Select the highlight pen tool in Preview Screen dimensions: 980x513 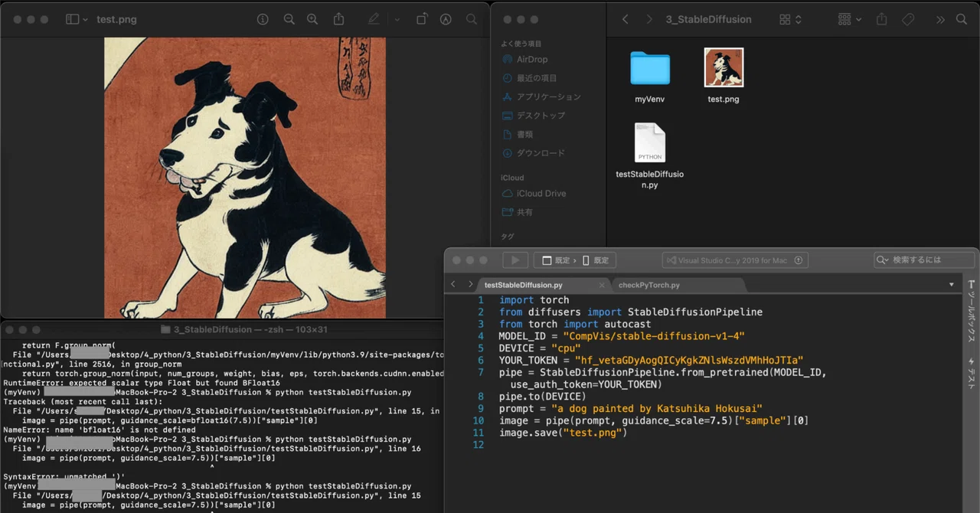point(374,19)
